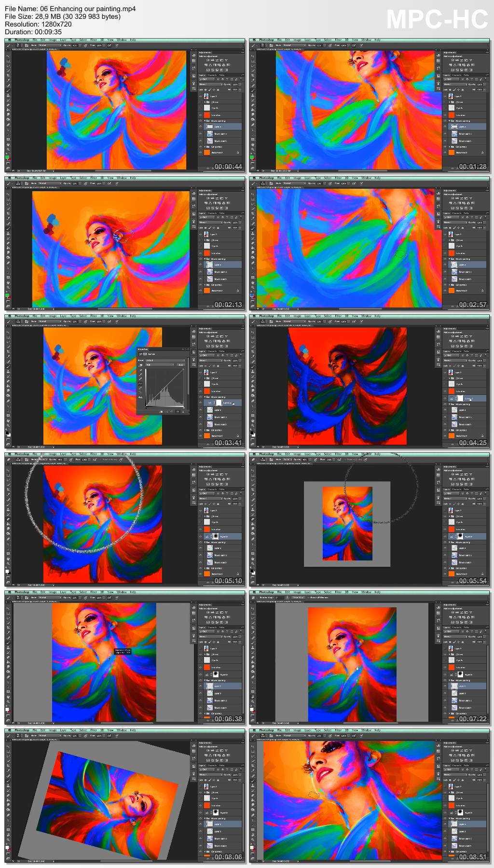Select Move tool in the 00:04:25 frame
This screenshot has height=868, width=494.
(253, 332)
